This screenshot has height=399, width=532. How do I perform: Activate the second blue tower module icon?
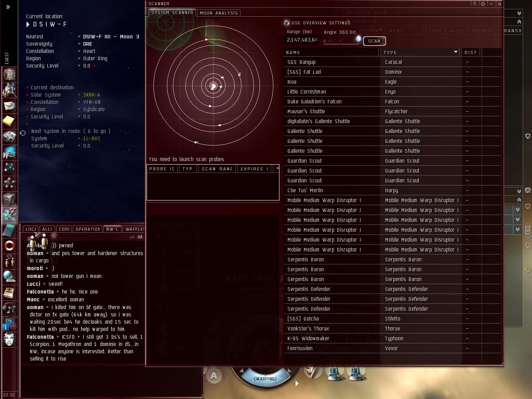pyautogui.click(x=355, y=373)
